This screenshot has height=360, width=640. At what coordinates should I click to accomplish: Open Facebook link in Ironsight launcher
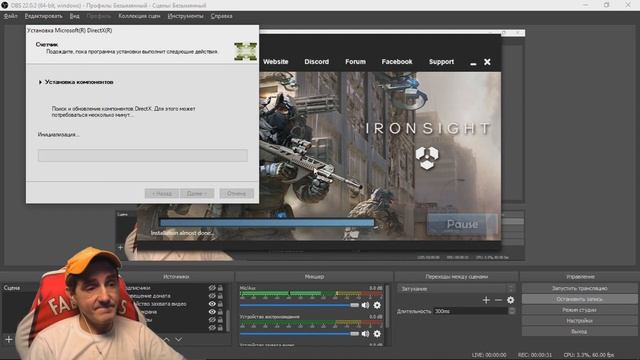click(x=397, y=62)
